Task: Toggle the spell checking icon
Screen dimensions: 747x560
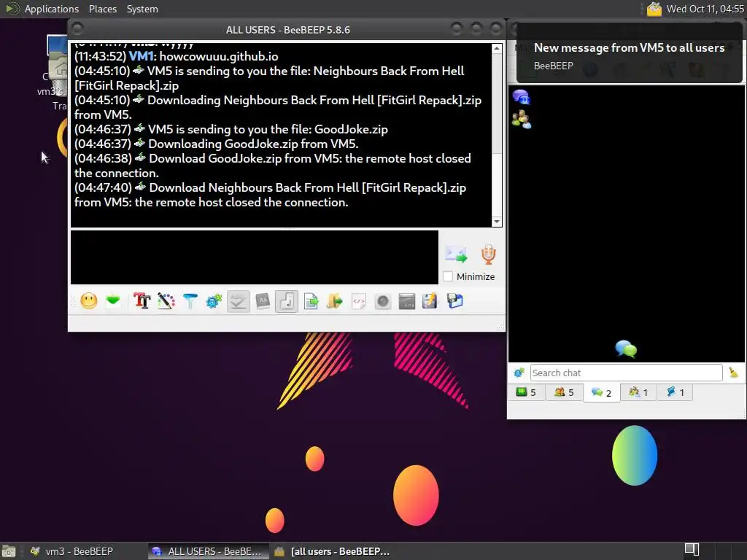Action: point(239,301)
